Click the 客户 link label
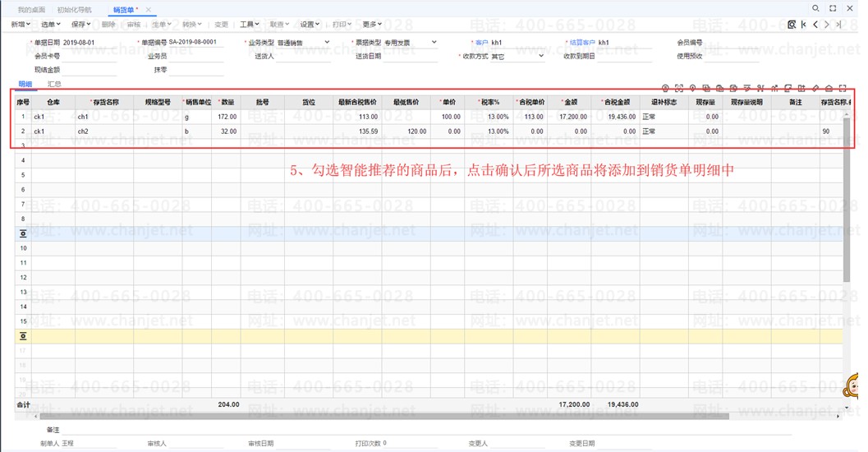 (x=481, y=42)
